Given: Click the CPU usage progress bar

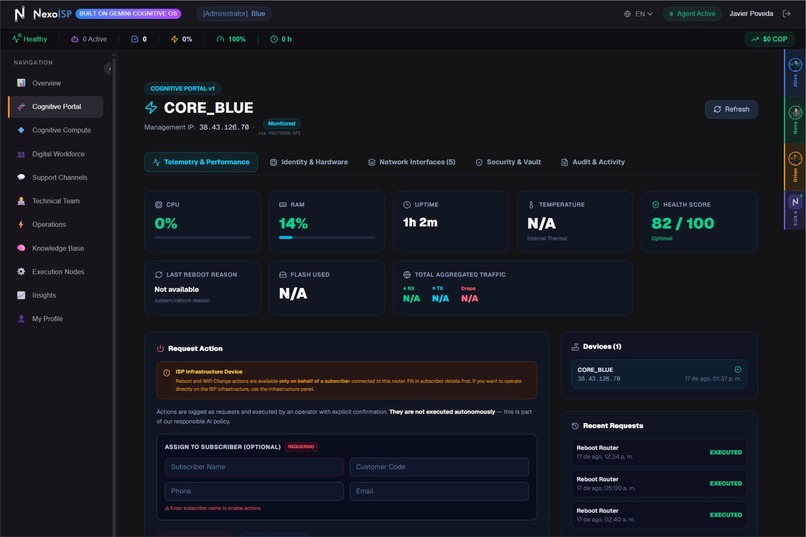Looking at the screenshot, I should (203, 237).
